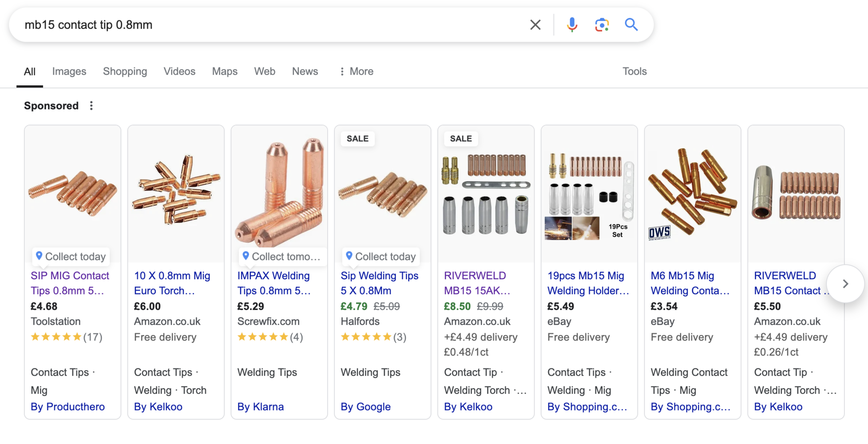Open 19pcs Mb15 Mig Welding Holder listing
Viewport: 868px width, 444px height.
point(588,283)
